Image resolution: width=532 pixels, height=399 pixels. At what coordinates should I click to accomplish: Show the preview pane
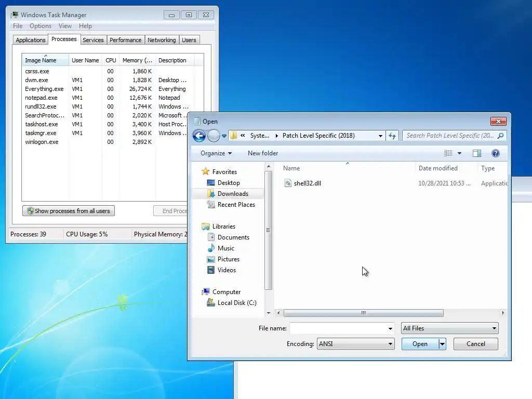pos(477,153)
